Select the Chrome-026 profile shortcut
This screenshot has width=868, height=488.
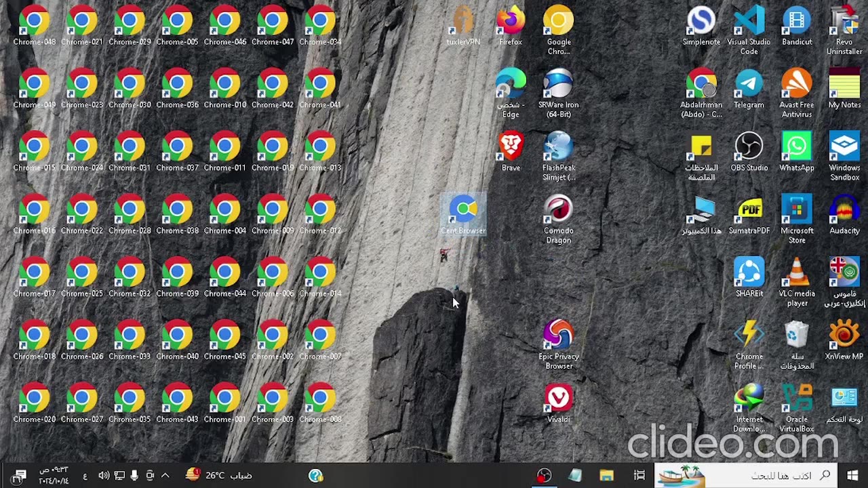coord(82,341)
